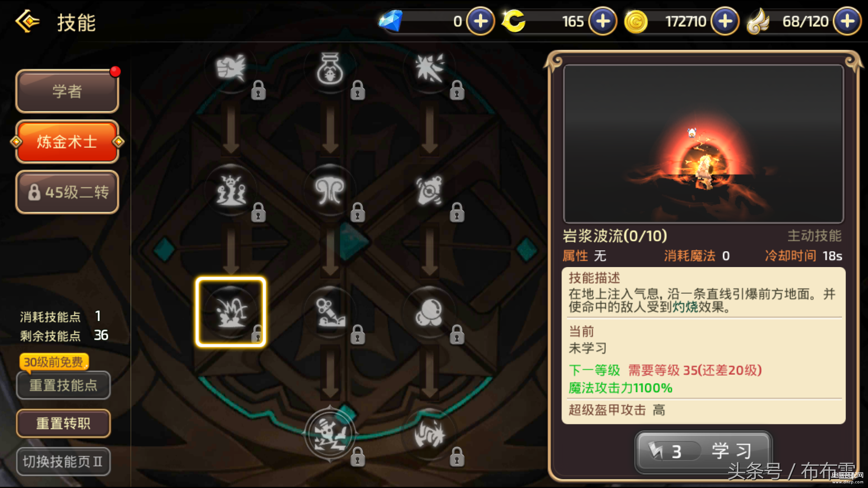868x488 pixels.
Task: Select the locked potion flask skill icon
Action: point(330,69)
